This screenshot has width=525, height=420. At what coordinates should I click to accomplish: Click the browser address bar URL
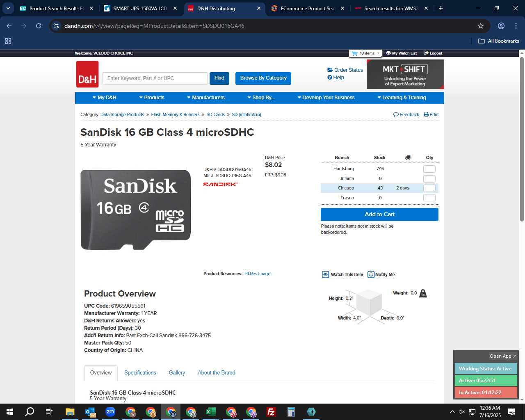(x=154, y=26)
